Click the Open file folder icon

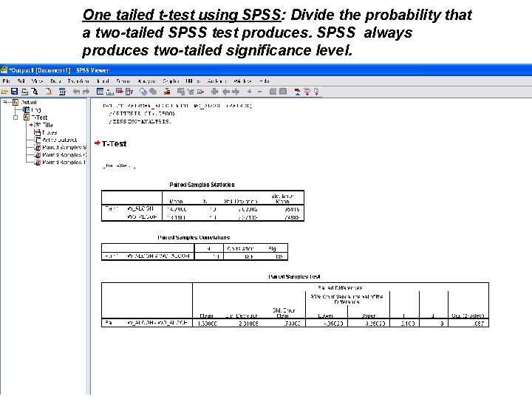tap(4, 92)
